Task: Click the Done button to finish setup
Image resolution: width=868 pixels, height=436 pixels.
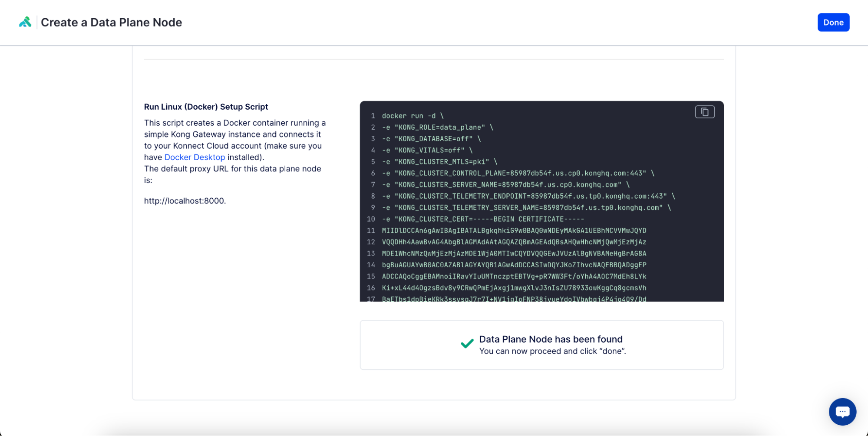Action: 833,22
